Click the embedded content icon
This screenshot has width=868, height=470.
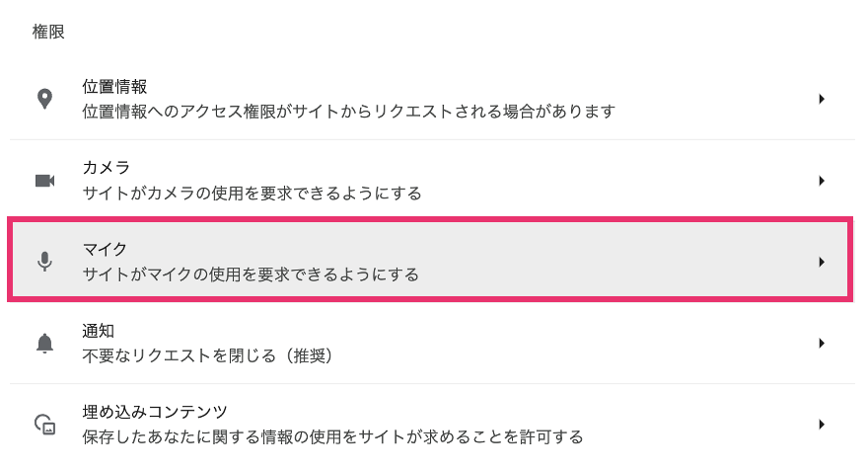(44, 425)
